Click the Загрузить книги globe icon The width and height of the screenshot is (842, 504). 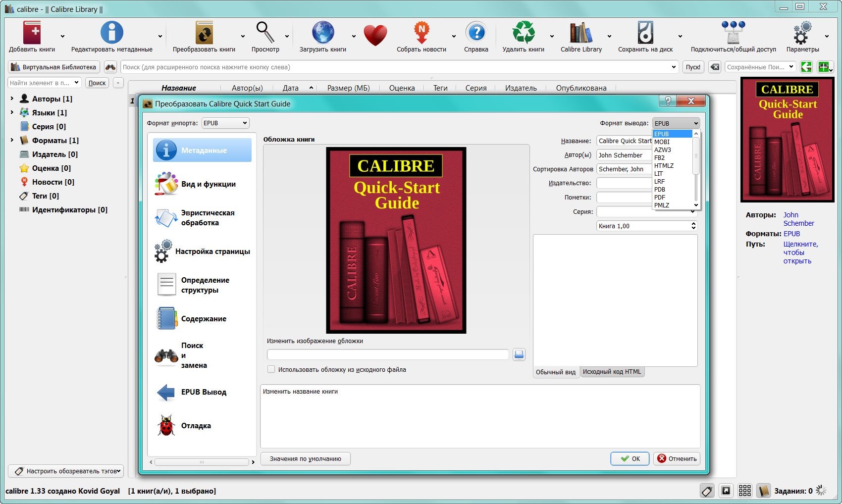323,33
